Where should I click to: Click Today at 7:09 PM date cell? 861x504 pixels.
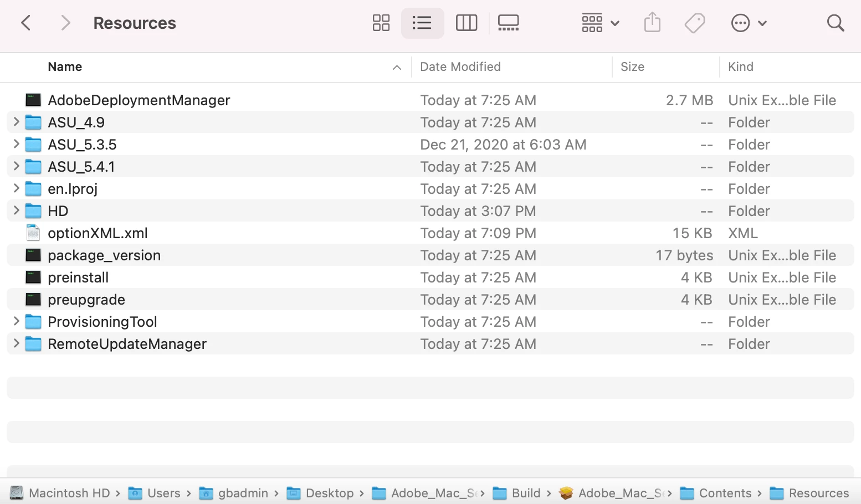tap(478, 233)
